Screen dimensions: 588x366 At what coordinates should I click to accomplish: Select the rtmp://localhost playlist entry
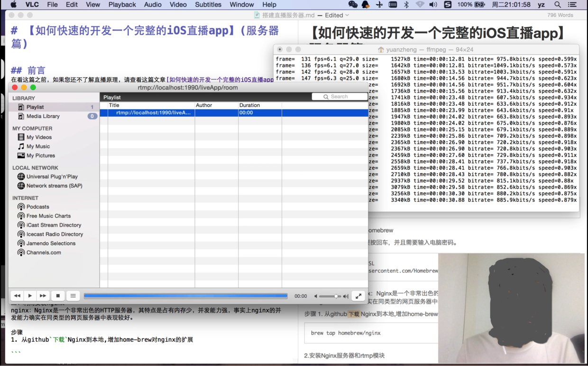pyautogui.click(x=153, y=113)
